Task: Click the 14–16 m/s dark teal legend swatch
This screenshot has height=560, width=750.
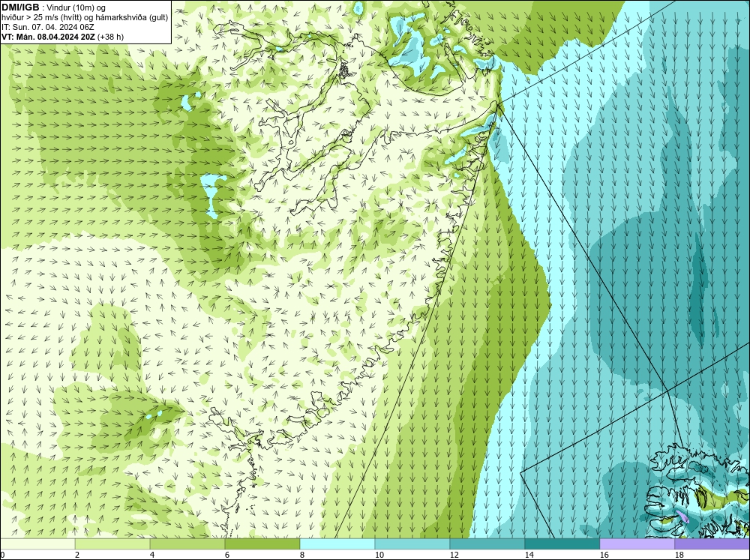Action: [x=562, y=544]
